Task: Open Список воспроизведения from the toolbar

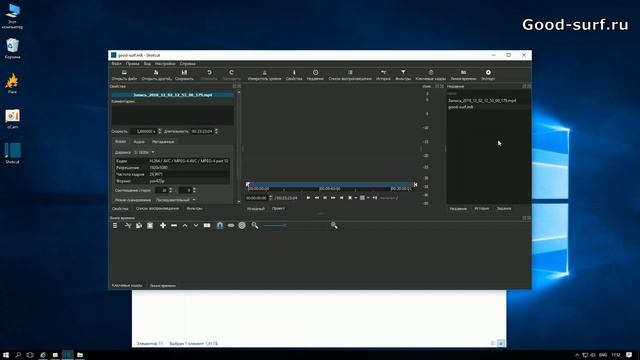Action: click(350, 75)
